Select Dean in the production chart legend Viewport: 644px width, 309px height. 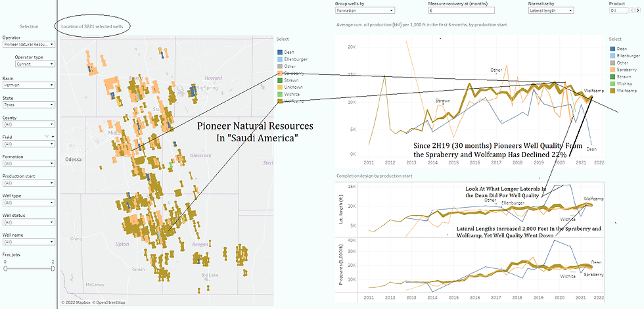click(619, 49)
